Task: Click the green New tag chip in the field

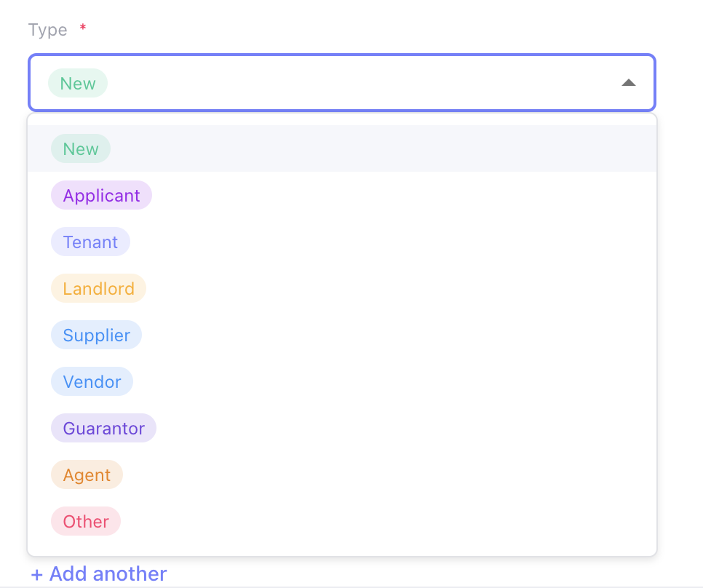Action: point(77,83)
